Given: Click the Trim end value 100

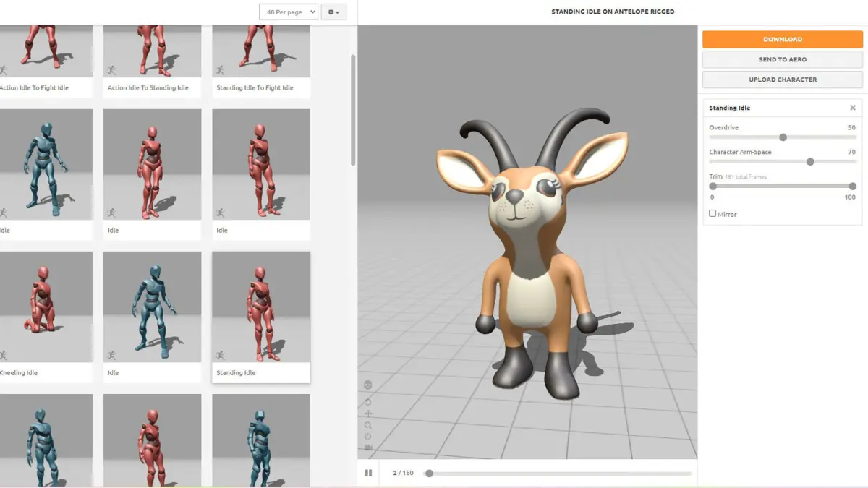Looking at the screenshot, I should (x=850, y=197).
